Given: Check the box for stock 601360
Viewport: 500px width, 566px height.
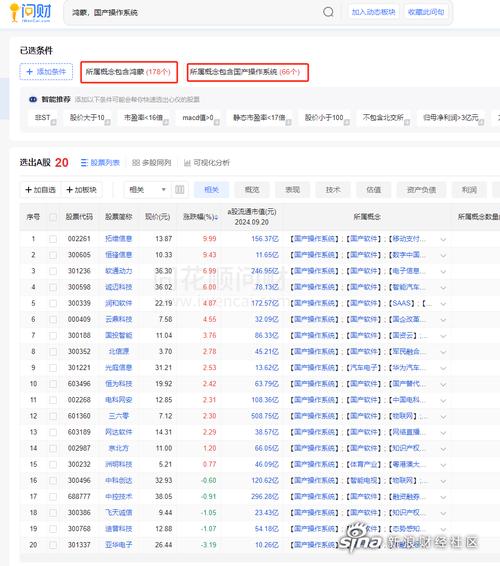Looking at the screenshot, I should (x=53, y=416).
